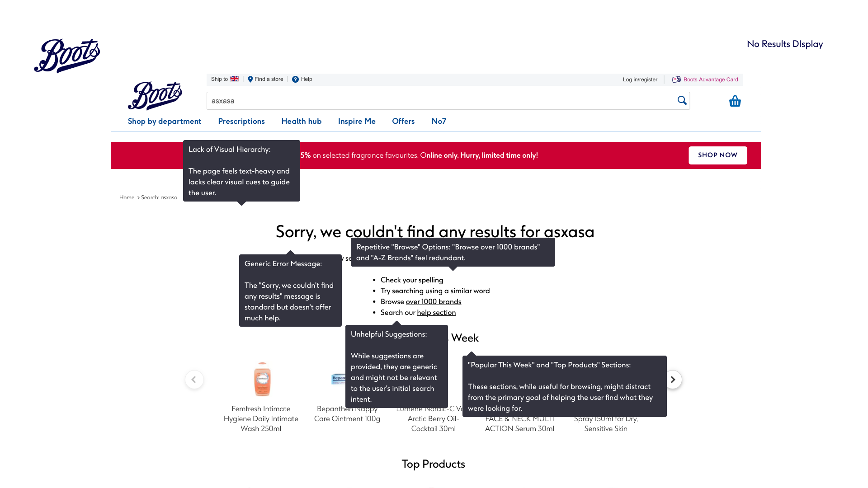Screen dimensions: 868x488
Task: Click the Help question mark icon
Action: click(295, 80)
